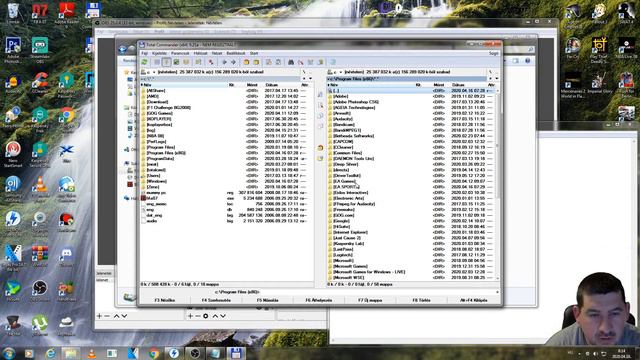Image resolution: width=640 pixels, height=360 pixels.
Task: Open right panel favorites star dropdown
Action: (x=491, y=78)
